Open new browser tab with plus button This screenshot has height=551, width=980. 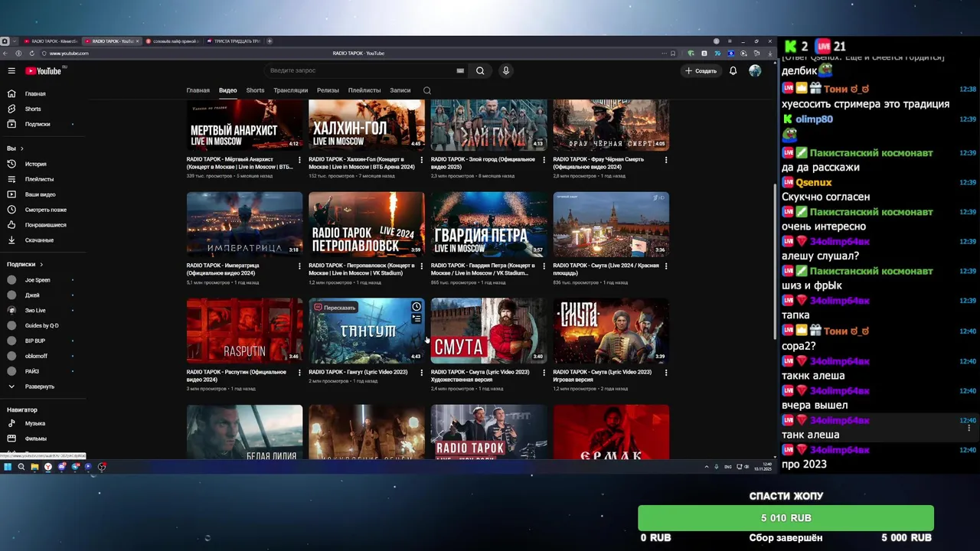tap(269, 41)
